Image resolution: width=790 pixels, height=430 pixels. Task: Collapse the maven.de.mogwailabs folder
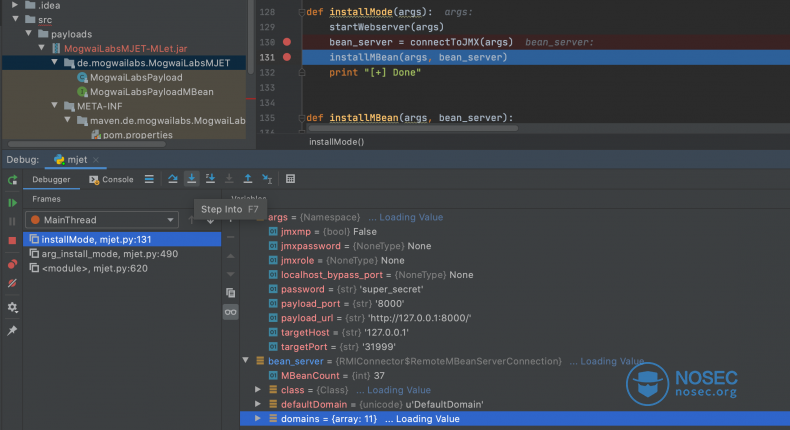pyautogui.click(x=68, y=120)
